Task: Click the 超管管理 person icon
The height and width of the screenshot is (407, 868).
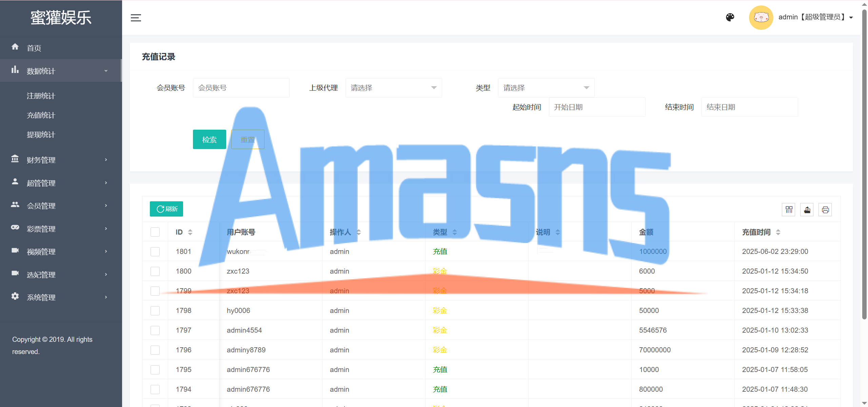Action: click(x=15, y=182)
